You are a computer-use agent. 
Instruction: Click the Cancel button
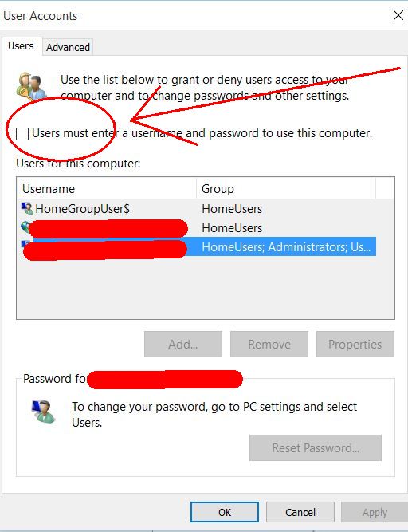point(300,512)
